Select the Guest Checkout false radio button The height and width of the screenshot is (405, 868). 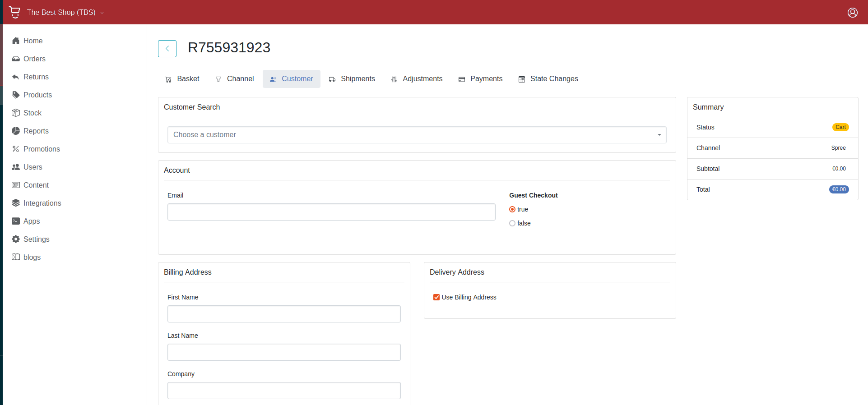512,223
